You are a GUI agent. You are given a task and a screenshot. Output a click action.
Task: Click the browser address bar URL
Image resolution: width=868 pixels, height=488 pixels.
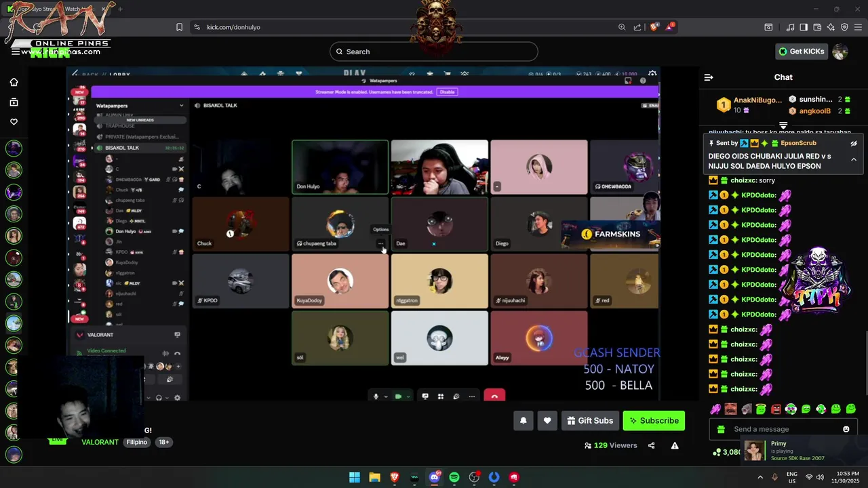pos(233,27)
